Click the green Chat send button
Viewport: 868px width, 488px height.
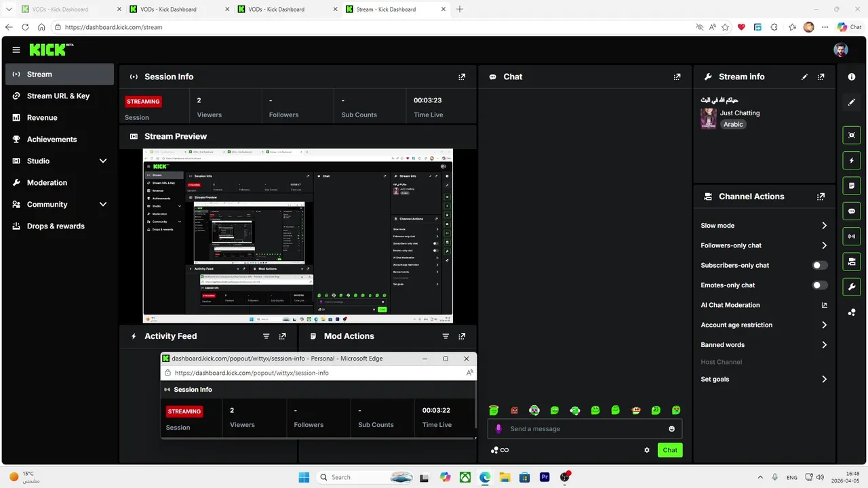670,450
